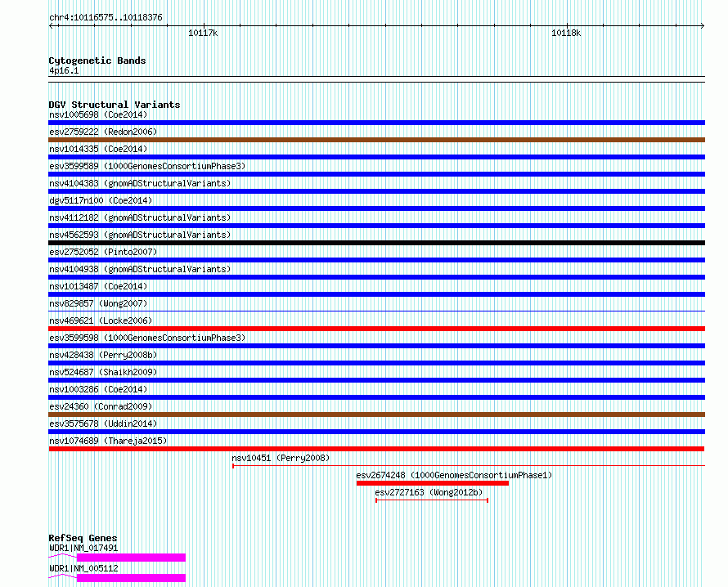Select esv3575678 (Uddin2014) label
Screen dimensions: 728x587
103,423
